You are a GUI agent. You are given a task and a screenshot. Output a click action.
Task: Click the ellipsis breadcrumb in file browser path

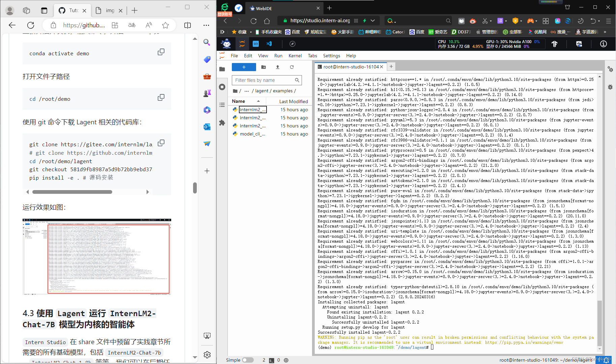pyautogui.click(x=247, y=91)
